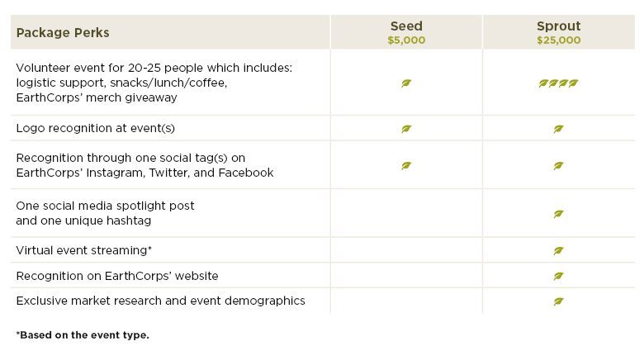
Task: Click the $5,000 Seed price
Action: (x=406, y=40)
